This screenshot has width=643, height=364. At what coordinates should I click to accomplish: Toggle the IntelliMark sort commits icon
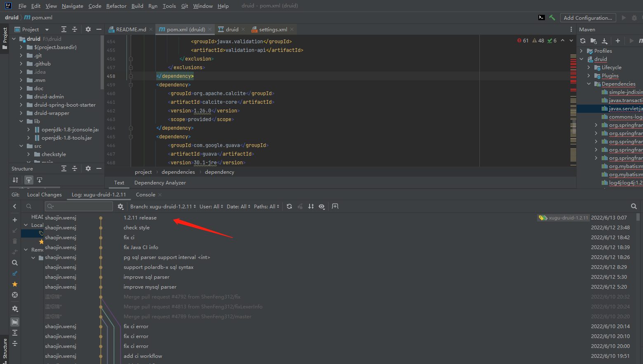coord(311,206)
